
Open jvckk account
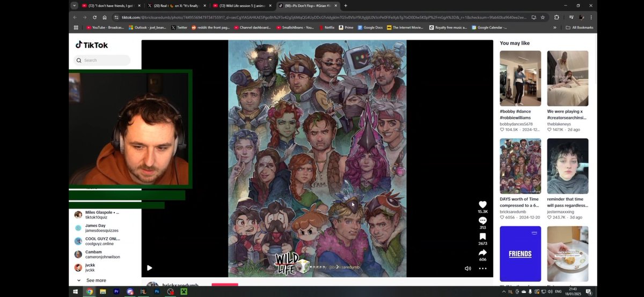coord(86,268)
